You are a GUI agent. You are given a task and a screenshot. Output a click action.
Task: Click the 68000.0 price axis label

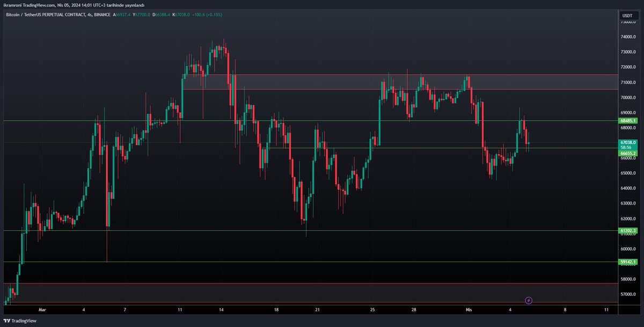click(x=627, y=128)
